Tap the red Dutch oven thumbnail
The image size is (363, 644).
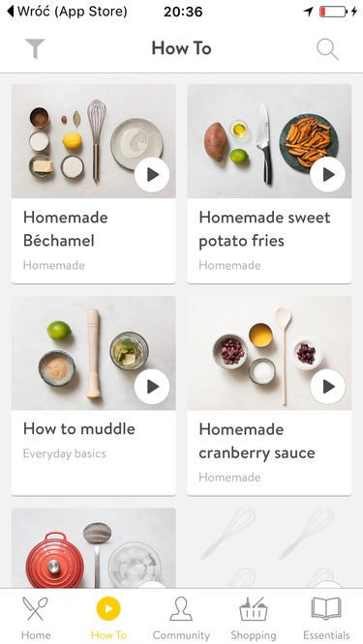pos(93,548)
